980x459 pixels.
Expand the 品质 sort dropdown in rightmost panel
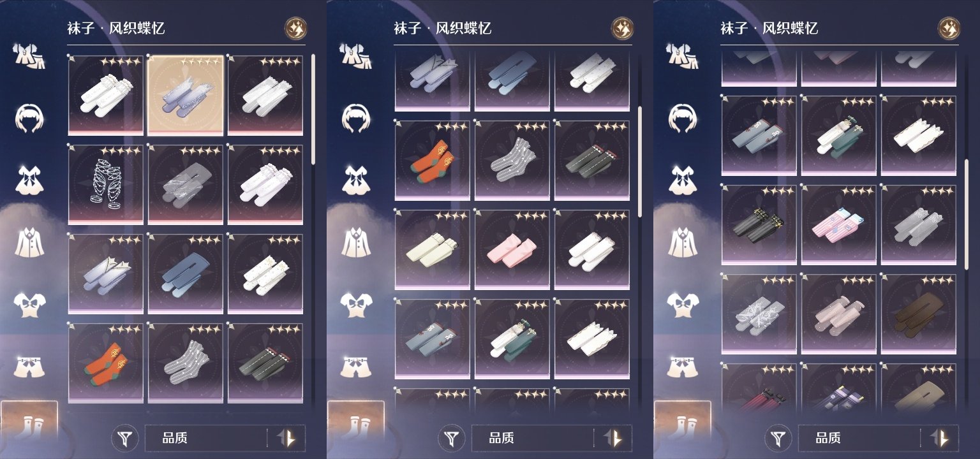click(859, 439)
